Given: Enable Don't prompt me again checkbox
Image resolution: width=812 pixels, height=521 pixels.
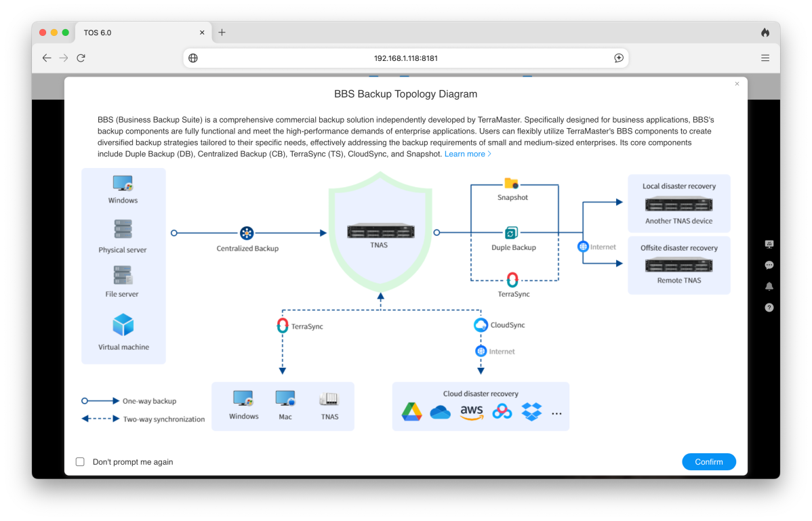Looking at the screenshot, I should click(x=80, y=462).
